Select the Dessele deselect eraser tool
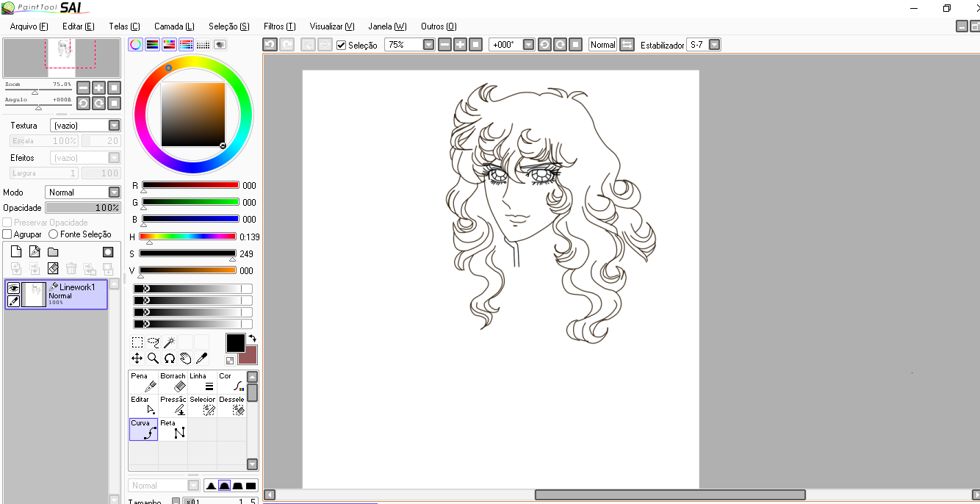Screen dimensions: 980x504 click(231, 406)
